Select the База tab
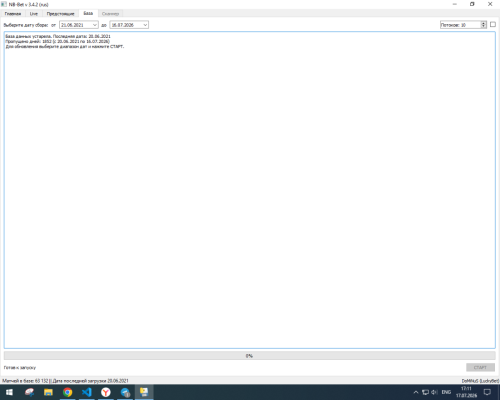 88,13
